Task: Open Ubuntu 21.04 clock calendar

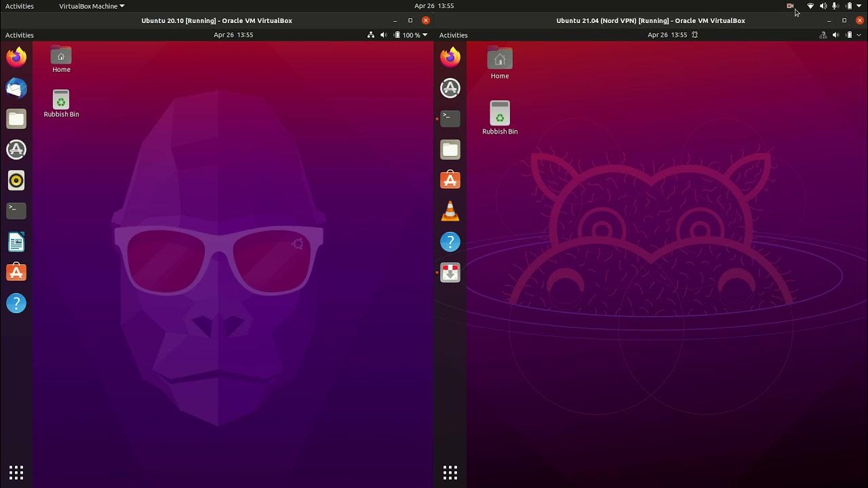Action: tap(667, 35)
